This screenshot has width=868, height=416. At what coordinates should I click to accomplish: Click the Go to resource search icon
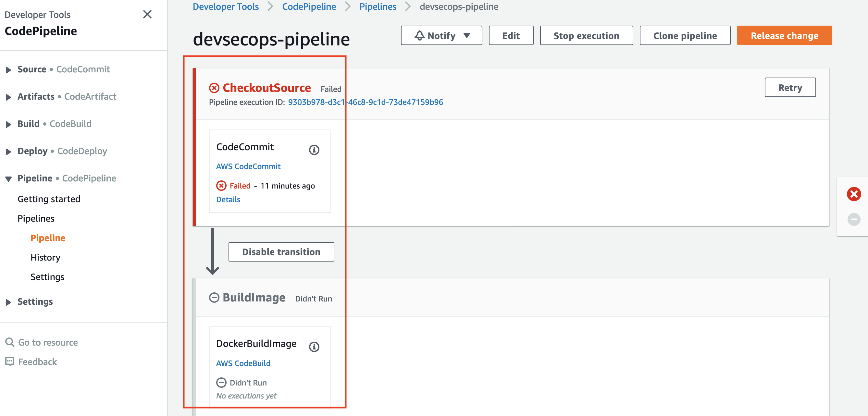click(10, 342)
